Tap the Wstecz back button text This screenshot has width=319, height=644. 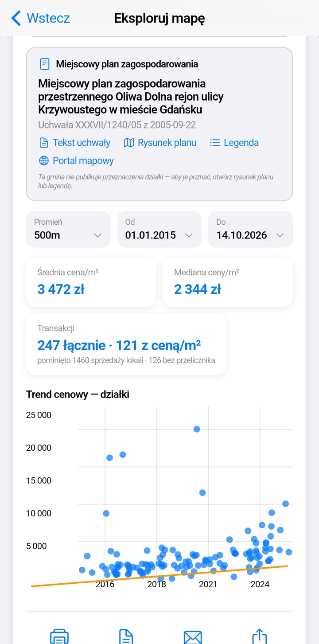point(48,18)
